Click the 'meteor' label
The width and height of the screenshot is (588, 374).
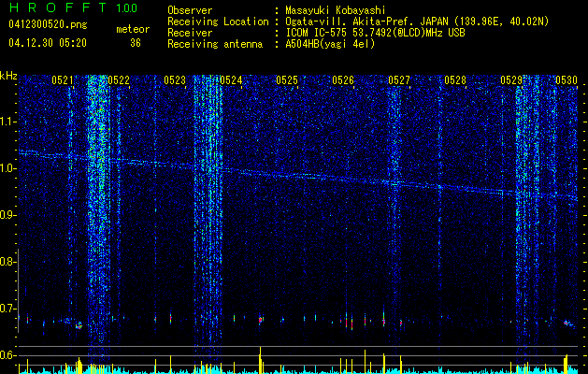tap(133, 29)
